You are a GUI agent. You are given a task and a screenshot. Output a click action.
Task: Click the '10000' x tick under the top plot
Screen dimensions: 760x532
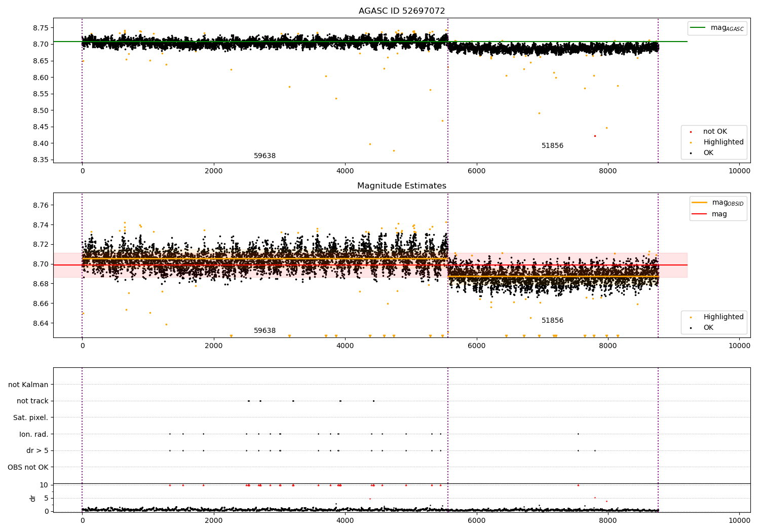[x=739, y=171]
